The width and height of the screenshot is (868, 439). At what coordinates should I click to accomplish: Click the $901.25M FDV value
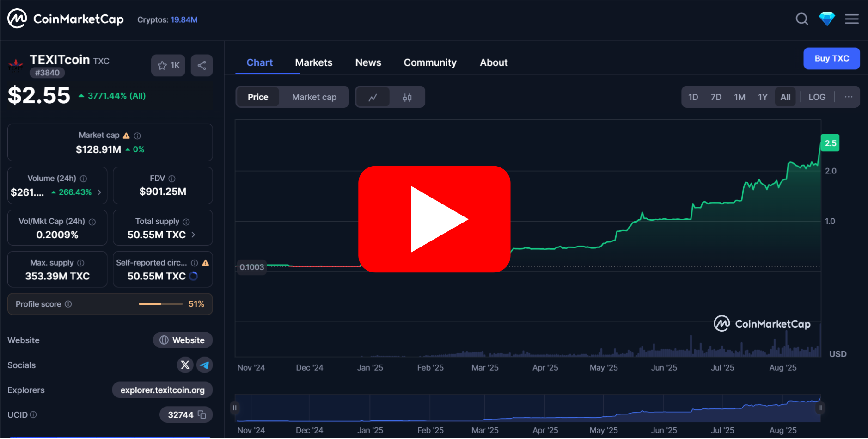coord(163,192)
